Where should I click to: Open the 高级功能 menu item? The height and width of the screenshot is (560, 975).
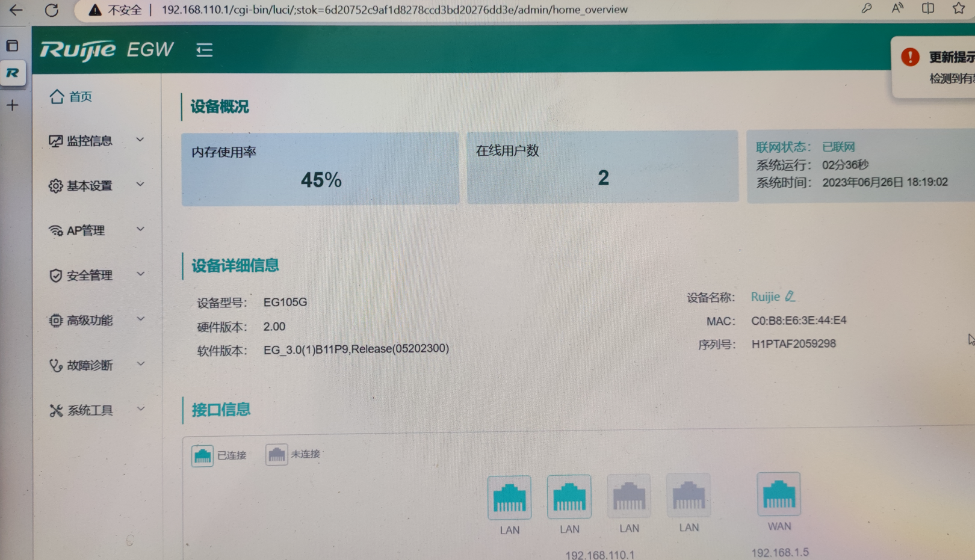click(x=96, y=320)
